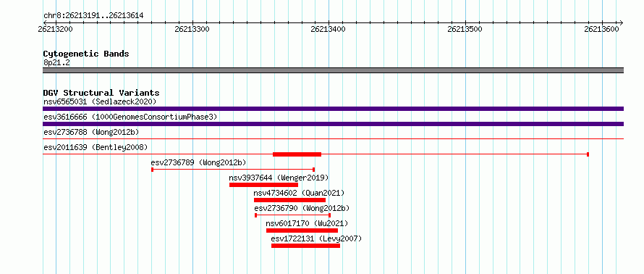Click the nsv4734602 (Quan2021) red bar
The image size is (644, 274).
289,200
